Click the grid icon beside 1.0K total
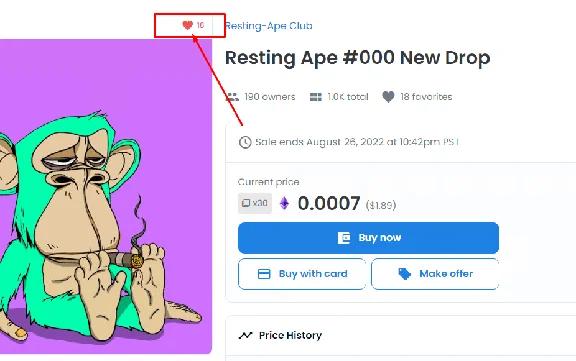 point(316,97)
